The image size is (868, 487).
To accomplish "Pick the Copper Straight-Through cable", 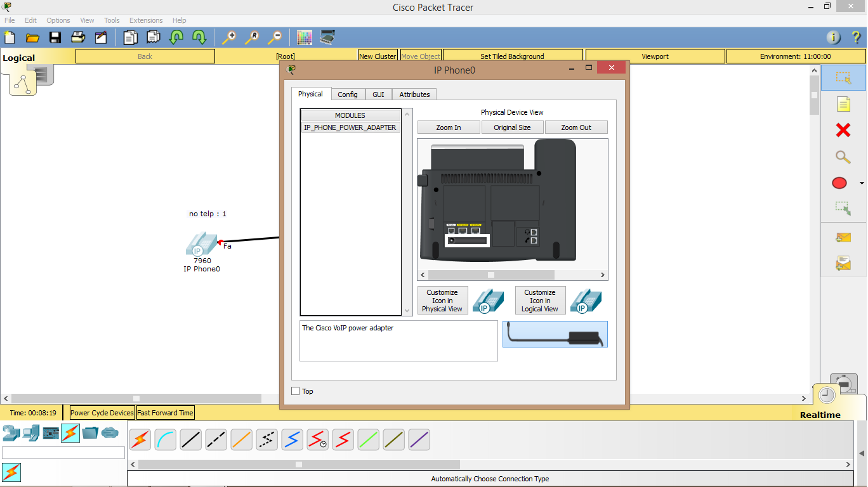I will (x=190, y=439).
